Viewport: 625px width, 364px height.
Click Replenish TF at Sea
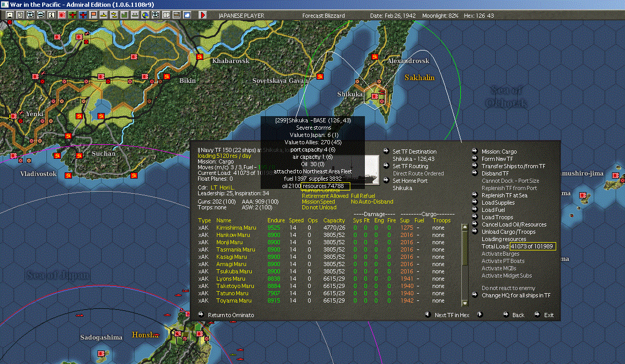[504, 195]
